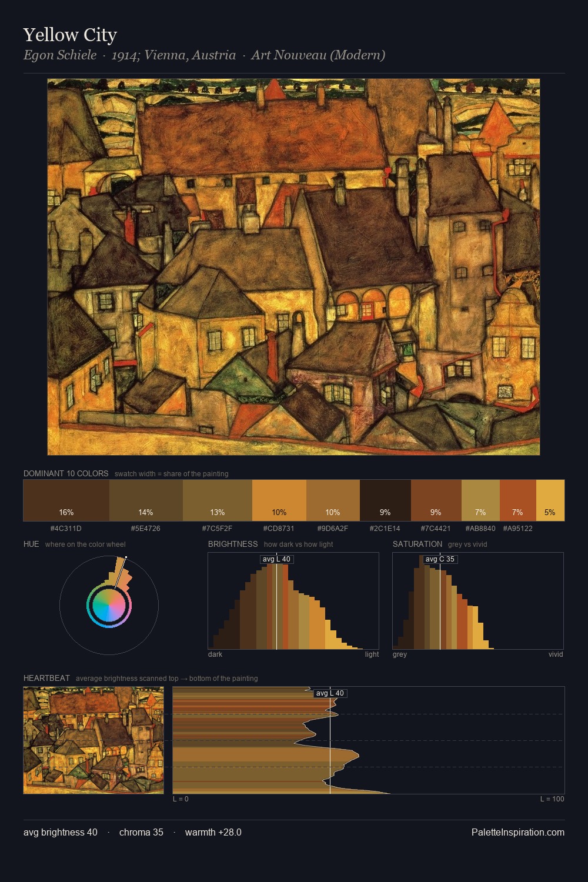Select the #9D6A2F swatch
The image size is (588, 882).
(333, 500)
